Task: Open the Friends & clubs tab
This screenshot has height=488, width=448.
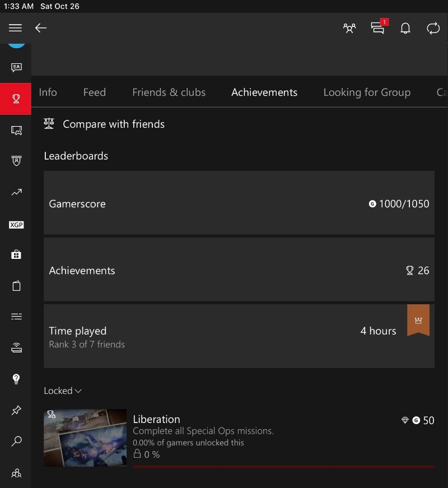Action: [x=169, y=92]
